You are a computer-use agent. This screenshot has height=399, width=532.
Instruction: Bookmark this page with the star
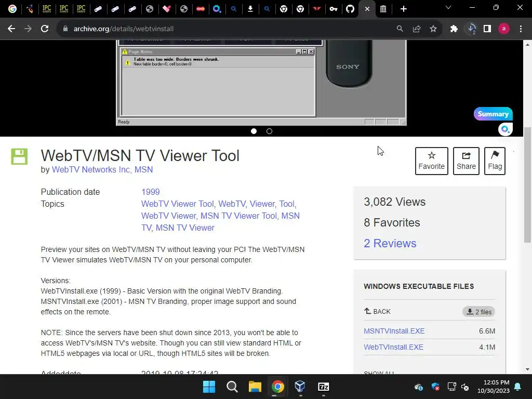pos(433,29)
